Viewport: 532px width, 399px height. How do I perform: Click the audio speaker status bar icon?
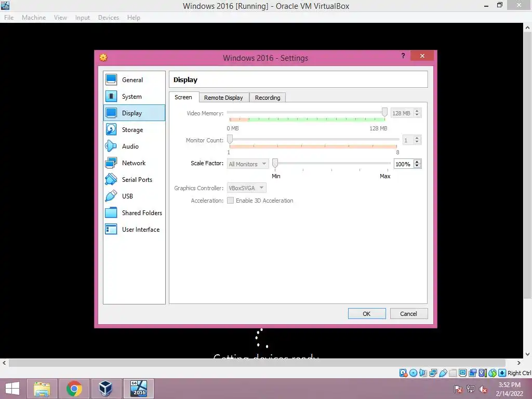pos(423,373)
